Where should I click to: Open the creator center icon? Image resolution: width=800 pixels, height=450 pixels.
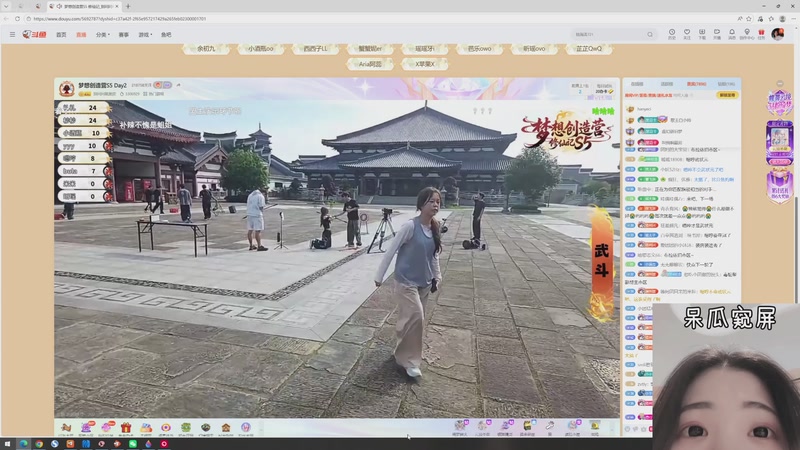coord(747,34)
